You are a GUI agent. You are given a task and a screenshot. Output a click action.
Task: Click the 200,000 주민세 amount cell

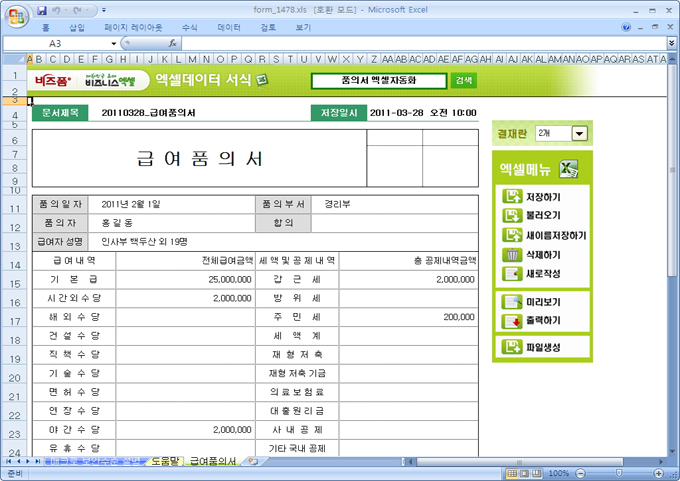pos(409,317)
